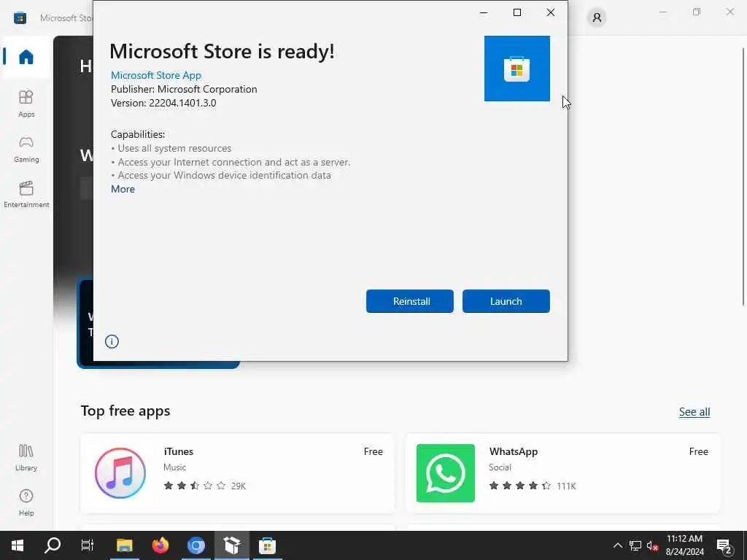
Task: Click the WhatsApp app icon
Action: (x=446, y=473)
